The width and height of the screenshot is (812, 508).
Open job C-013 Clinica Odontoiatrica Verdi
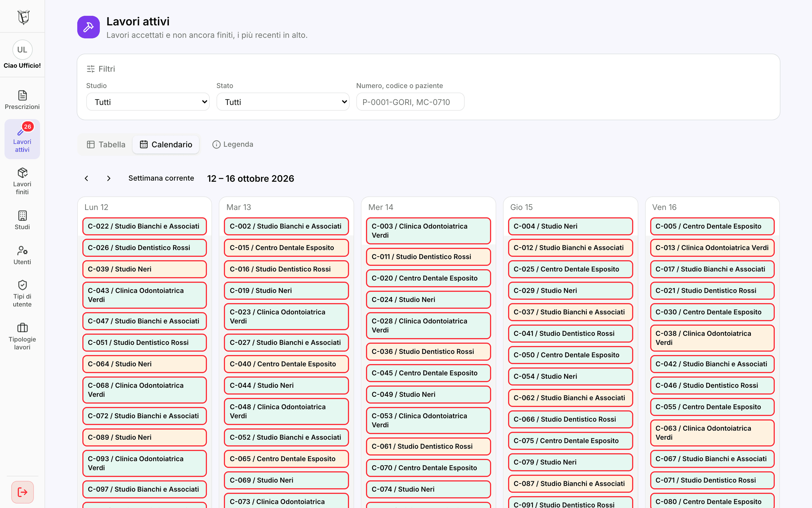point(712,248)
